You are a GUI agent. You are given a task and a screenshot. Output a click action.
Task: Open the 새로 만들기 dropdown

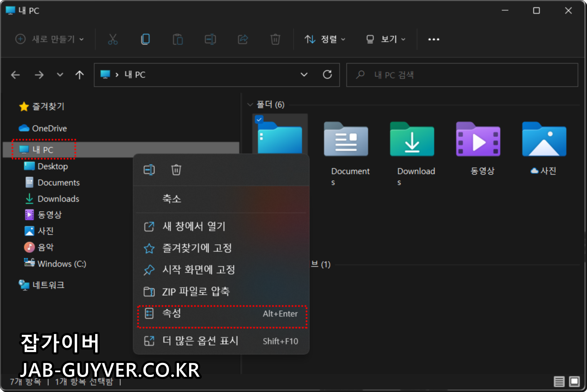pyautogui.click(x=50, y=39)
